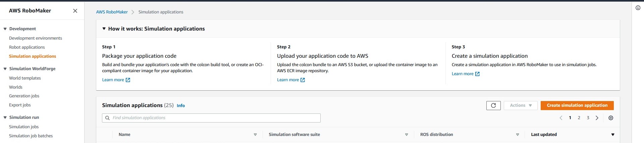Jump to page 2 of results
The image size is (644, 143).
(x=579, y=118)
